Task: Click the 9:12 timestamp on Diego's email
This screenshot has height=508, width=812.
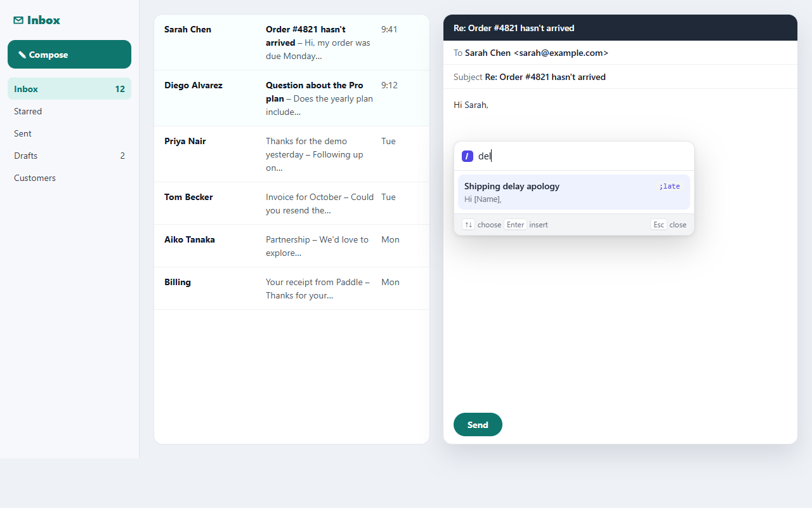Action: click(x=389, y=85)
